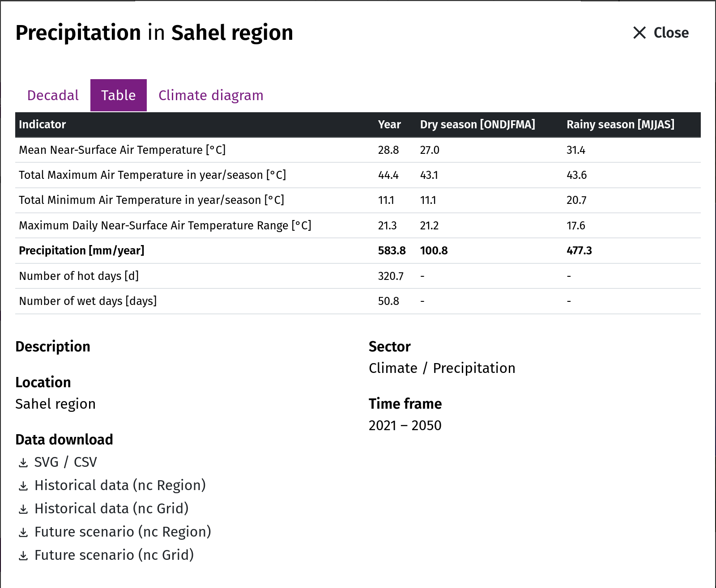The width and height of the screenshot is (716, 588).
Task: Click download icon for Historical data (nc Grid)
Action: [x=23, y=509]
